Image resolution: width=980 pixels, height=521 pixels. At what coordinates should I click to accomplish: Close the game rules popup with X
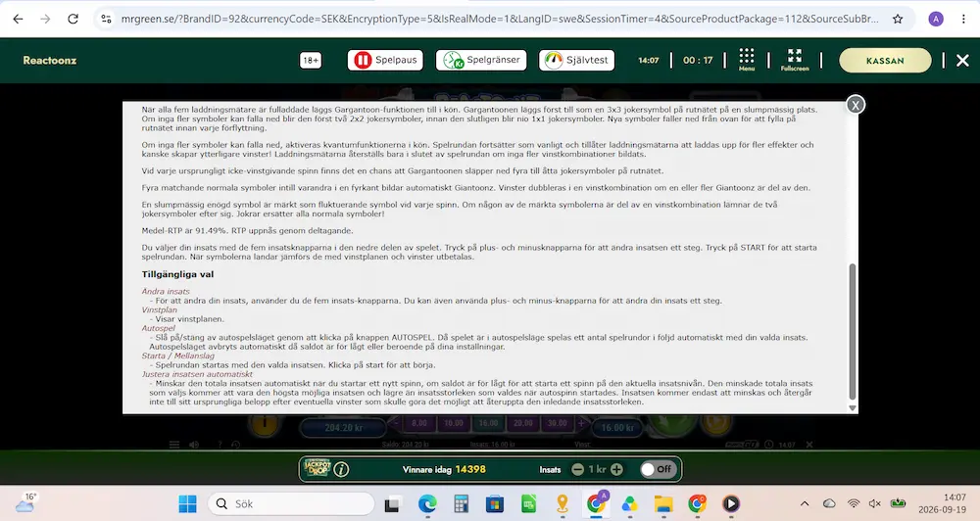click(855, 105)
